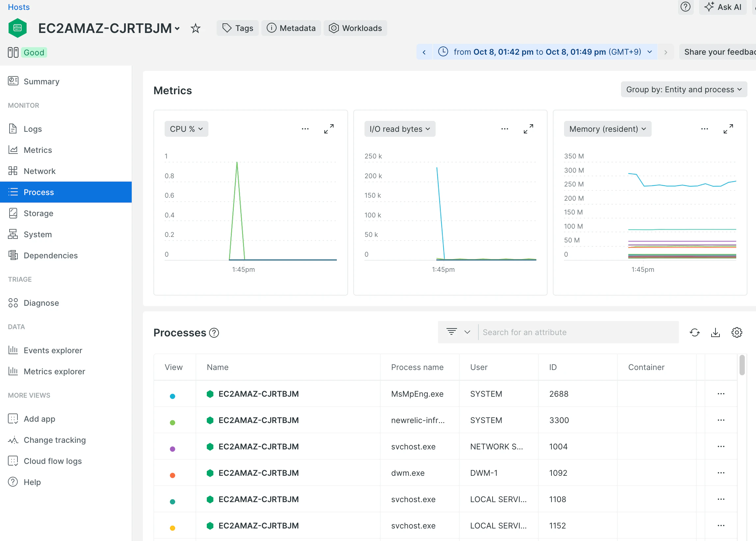Download the processes list
This screenshot has width=756, height=541.
[x=715, y=332]
